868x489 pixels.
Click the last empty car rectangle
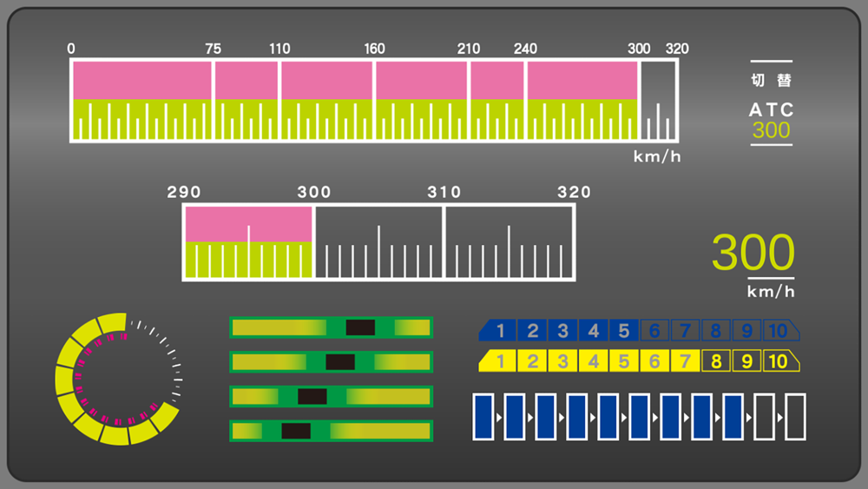[x=795, y=417]
